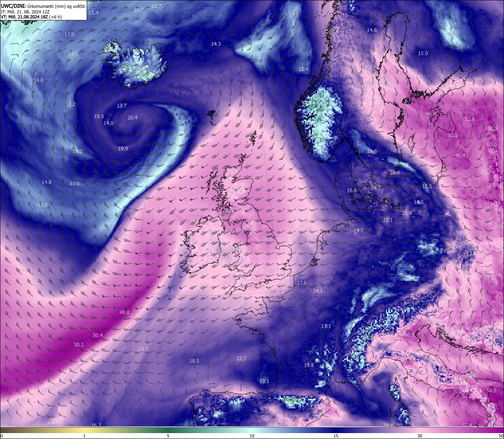Select the 19.8 value label
This screenshot has width=504, height=439.
[309, 365]
